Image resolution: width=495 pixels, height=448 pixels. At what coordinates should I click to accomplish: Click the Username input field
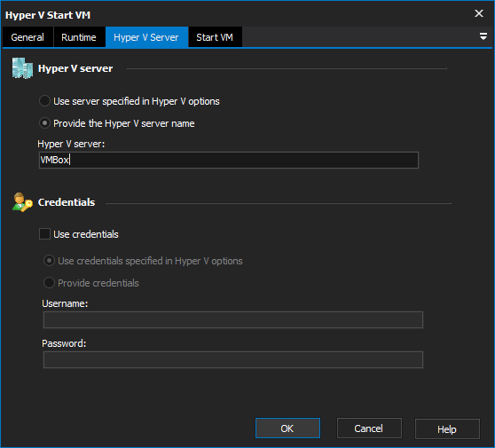[x=233, y=320]
